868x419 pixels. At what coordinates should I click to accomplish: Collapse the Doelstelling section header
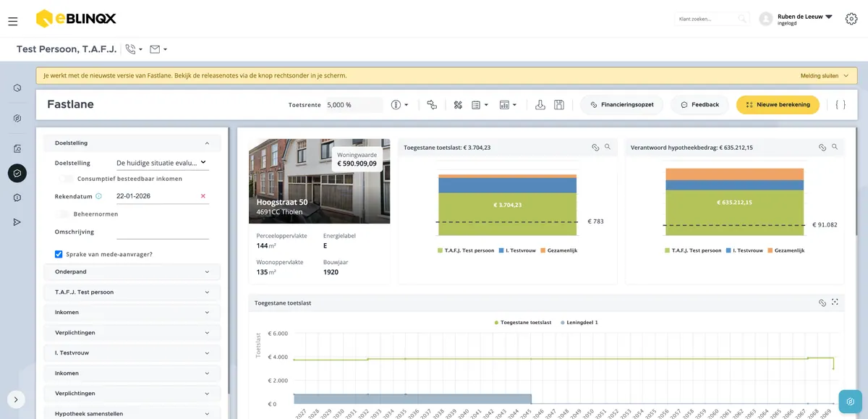tap(132, 143)
